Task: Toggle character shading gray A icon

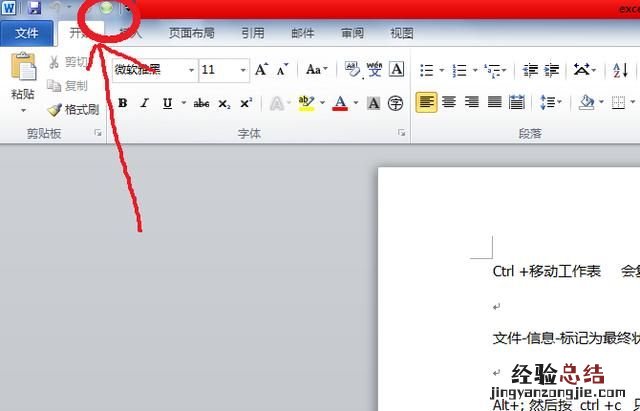Action: tap(373, 103)
